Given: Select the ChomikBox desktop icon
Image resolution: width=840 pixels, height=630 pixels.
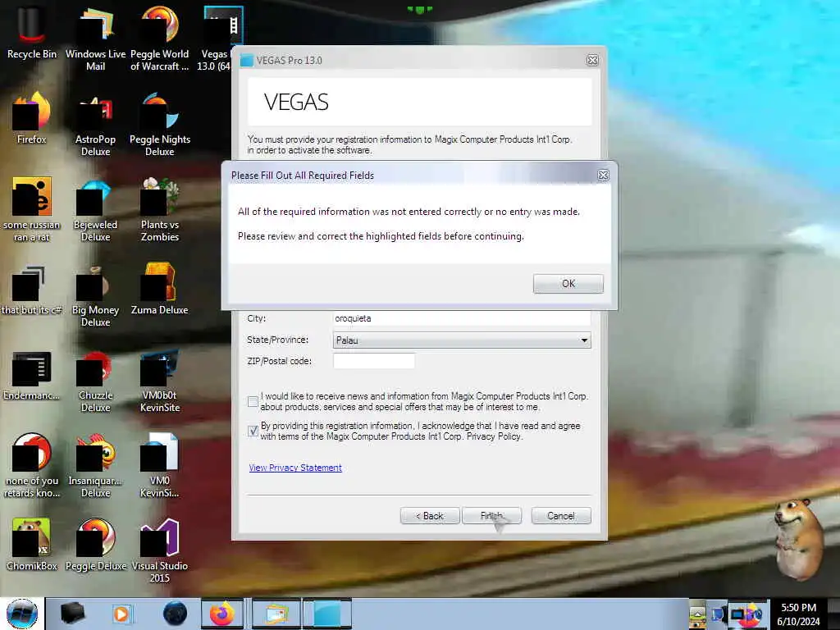Looking at the screenshot, I should [x=32, y=545].
